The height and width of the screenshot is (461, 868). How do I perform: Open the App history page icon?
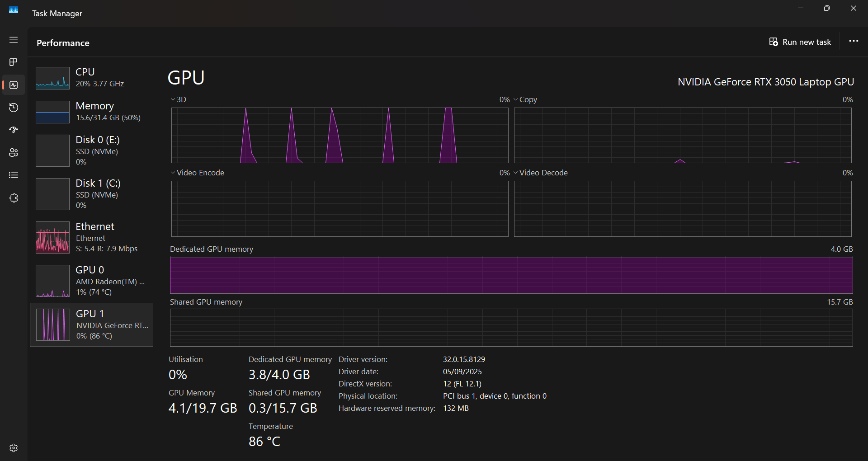point(14,108)
